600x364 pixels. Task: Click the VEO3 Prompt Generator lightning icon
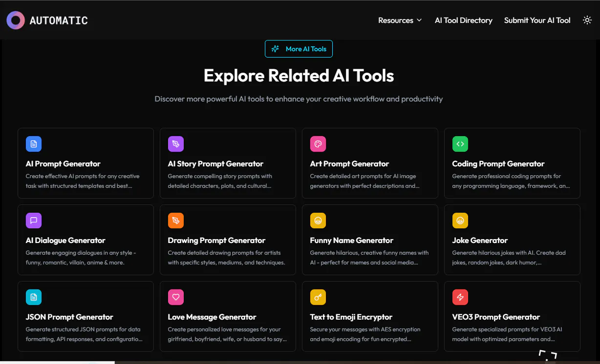pos(460,297)
